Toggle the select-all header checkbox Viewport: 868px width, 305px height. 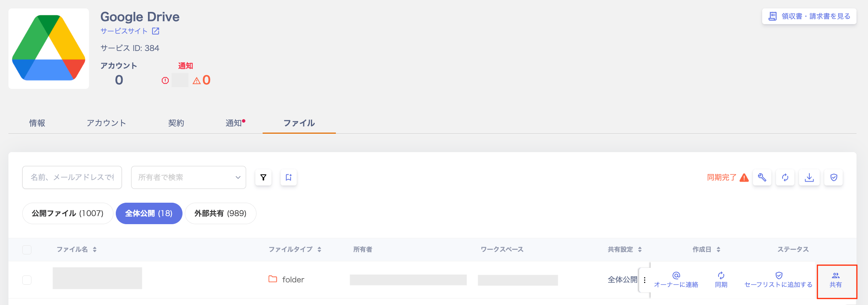[x=27, y=250]
